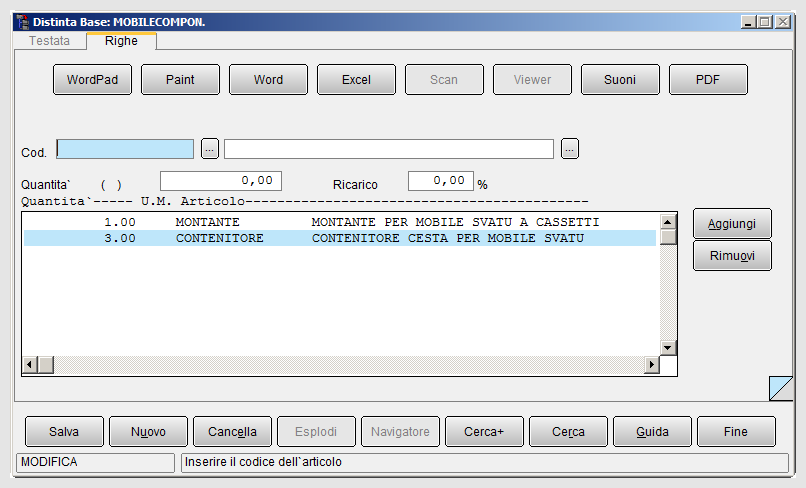Image resolution: width=806 pixels, height=488 pixels.
Task: Click the Distinta Base title bar icon
Action: tap(23, 22)
